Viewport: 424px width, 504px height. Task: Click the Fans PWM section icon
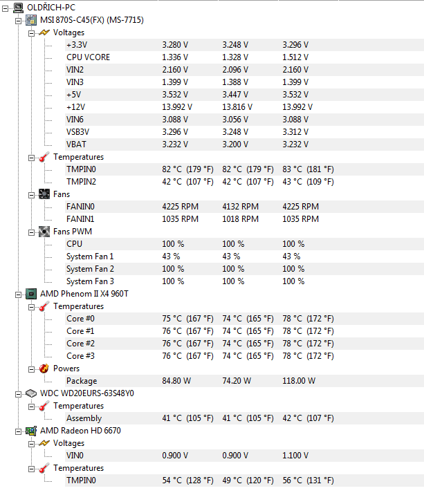click(44, 232)
